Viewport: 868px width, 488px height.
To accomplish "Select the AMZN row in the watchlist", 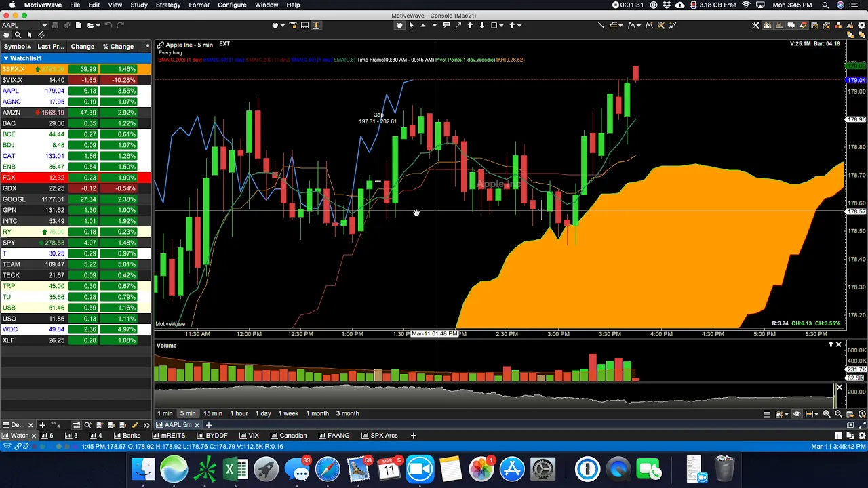I will 76,113.
